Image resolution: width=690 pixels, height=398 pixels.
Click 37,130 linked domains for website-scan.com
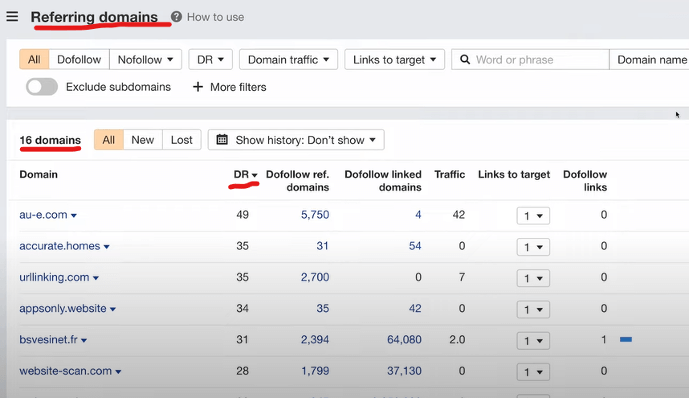(x=404, y=371)
